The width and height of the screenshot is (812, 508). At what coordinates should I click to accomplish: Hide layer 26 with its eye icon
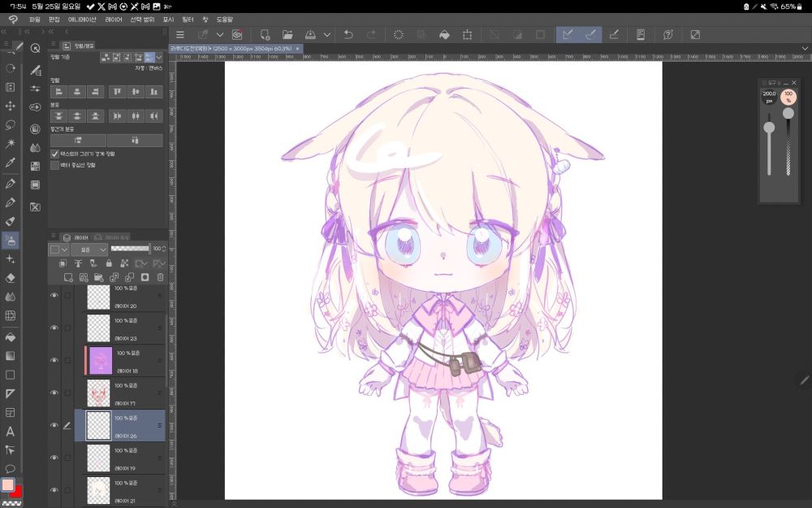click(x=54, y=425)
